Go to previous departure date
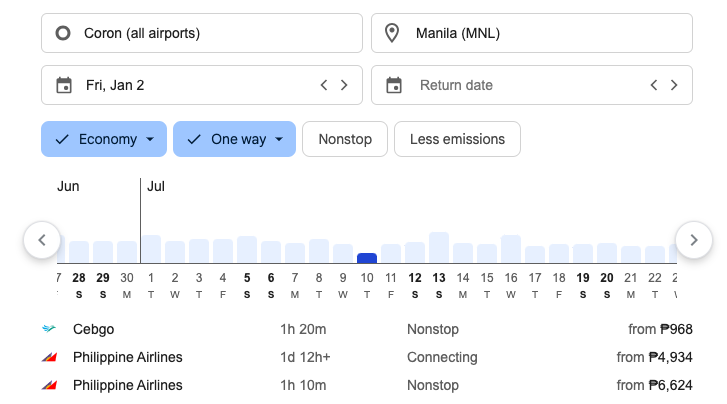 [324, 85]
